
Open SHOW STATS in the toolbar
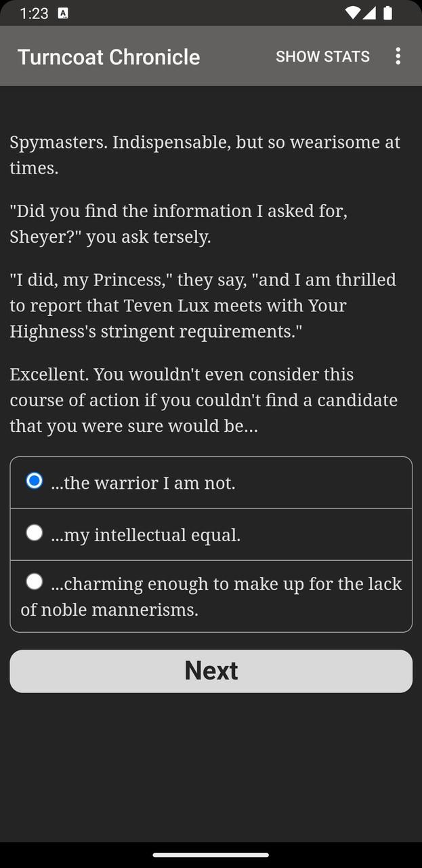click(x=322, y=56)
